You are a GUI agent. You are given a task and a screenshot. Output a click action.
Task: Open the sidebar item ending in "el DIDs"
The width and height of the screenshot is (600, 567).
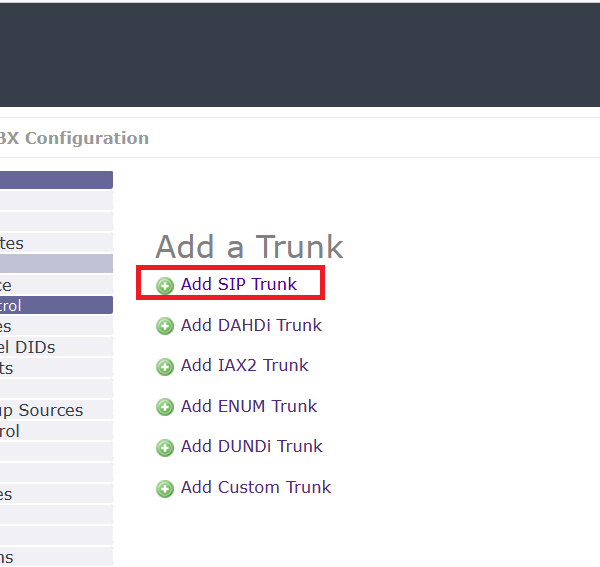(28, 347)
